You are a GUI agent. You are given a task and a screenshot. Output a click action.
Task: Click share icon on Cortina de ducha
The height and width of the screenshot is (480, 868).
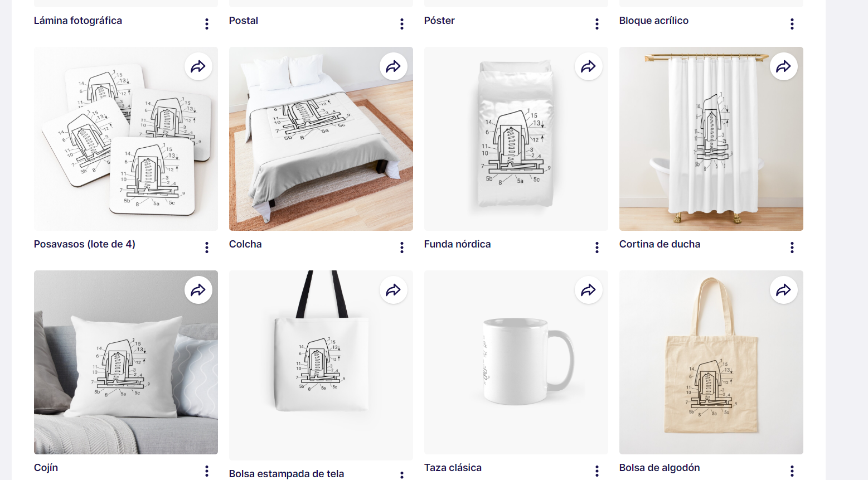784,67
